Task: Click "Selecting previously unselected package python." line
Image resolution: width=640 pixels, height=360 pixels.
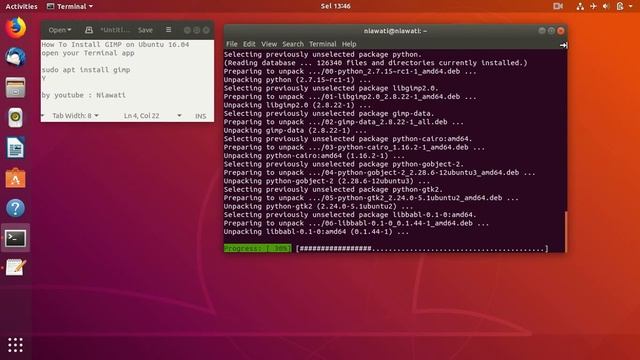Action: click(322, 54)
